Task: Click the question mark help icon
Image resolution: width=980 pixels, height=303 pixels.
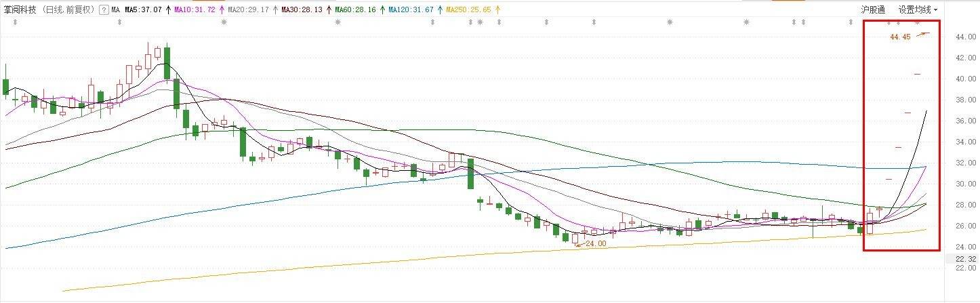Action: [x=102, y=10]
